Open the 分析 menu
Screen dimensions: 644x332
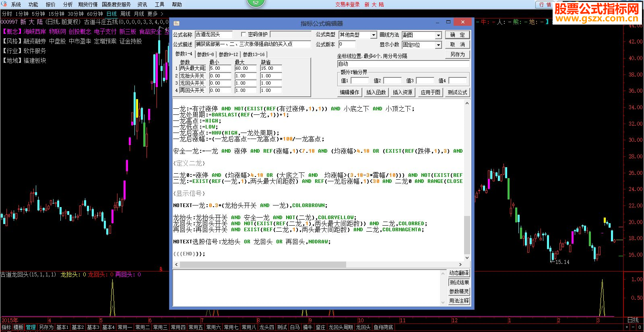point(68,4)
